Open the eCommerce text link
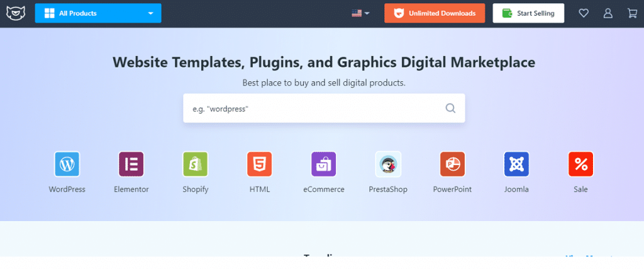Image resolution: width=644 pixels, height=269 pixels. coord(324,190)
